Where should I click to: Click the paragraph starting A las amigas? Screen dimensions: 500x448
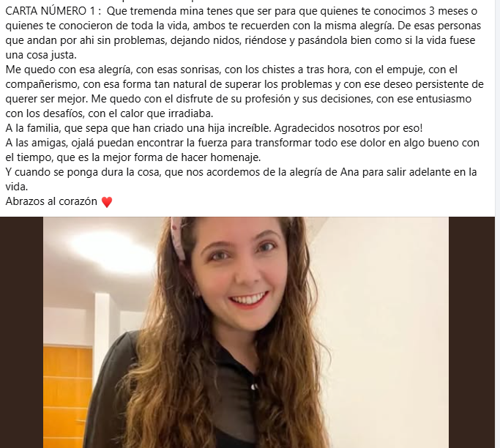click(242, 150)
